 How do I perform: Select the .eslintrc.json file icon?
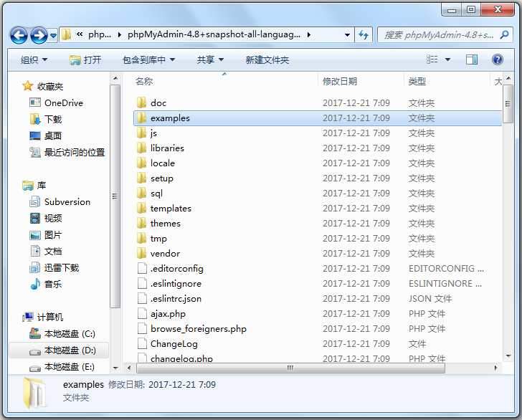tap(142, 299)
